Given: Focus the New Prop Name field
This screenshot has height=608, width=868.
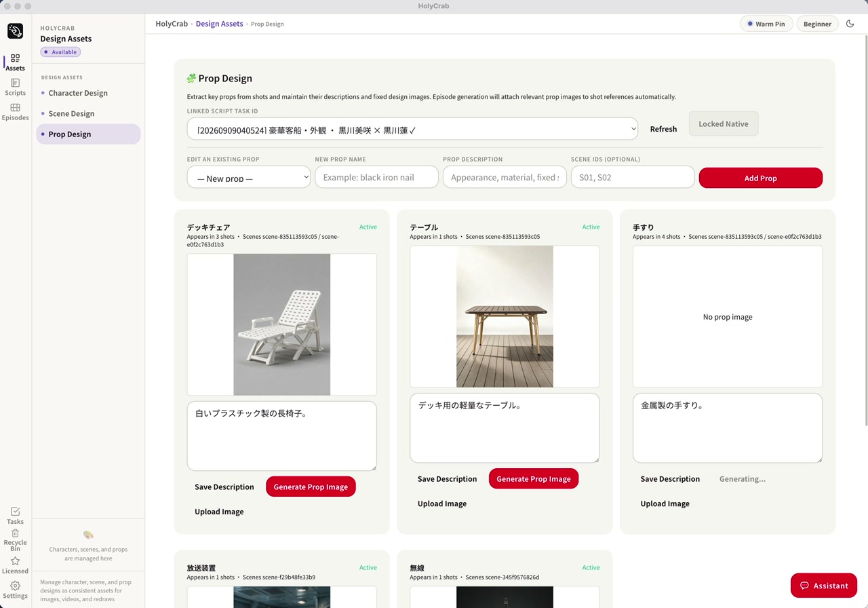Looking at the screenshot, I should tap(376, 177).
